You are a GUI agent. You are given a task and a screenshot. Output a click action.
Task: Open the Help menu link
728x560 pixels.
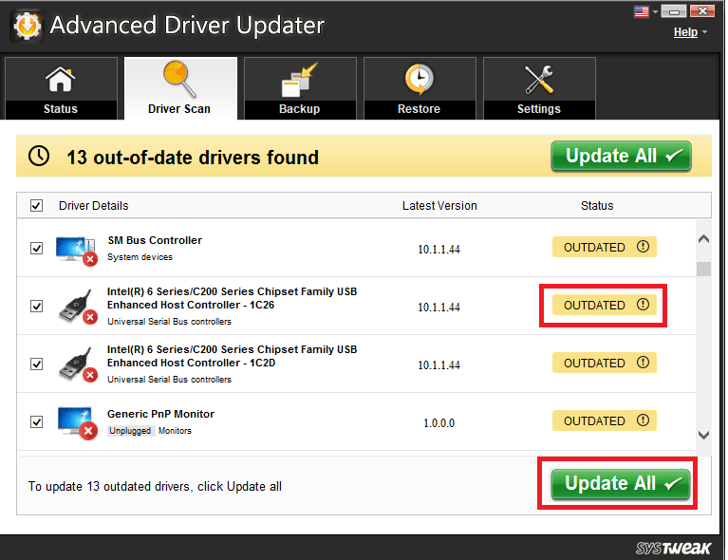[685, 32]
